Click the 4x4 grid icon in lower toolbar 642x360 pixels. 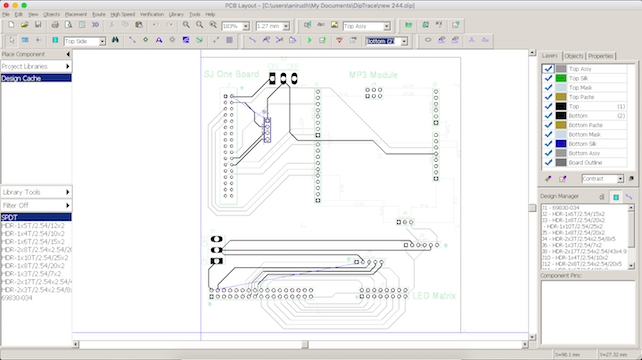click(x=229, y=40)
